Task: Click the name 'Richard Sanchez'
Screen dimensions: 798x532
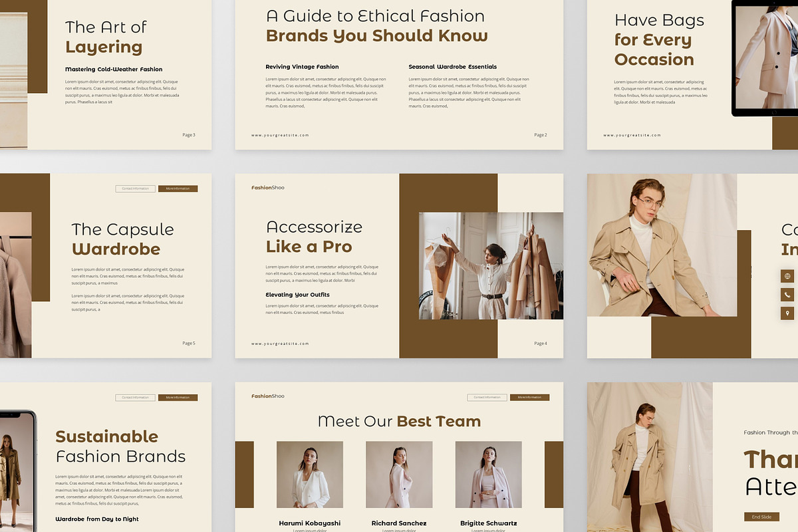Action: click(x=399, y=523)
